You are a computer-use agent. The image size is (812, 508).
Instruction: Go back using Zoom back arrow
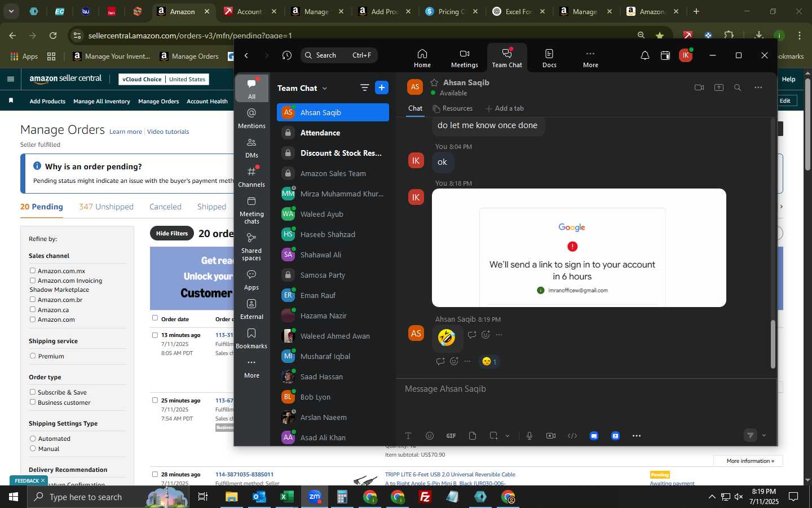pos(246,55)
